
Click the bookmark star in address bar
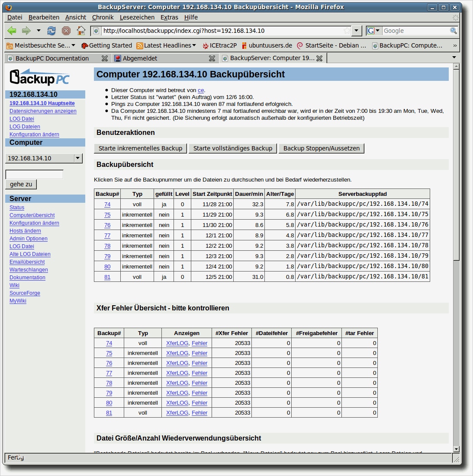tap(347, 31)
